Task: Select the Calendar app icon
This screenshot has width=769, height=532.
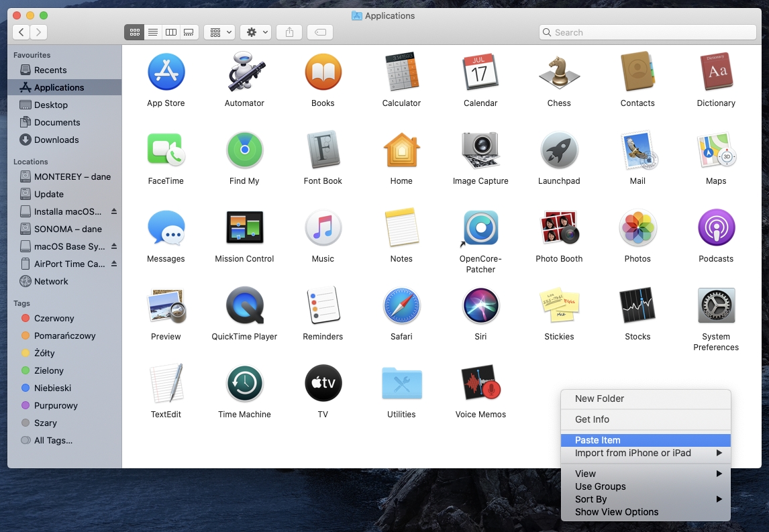Action: (x=480, y=72)
